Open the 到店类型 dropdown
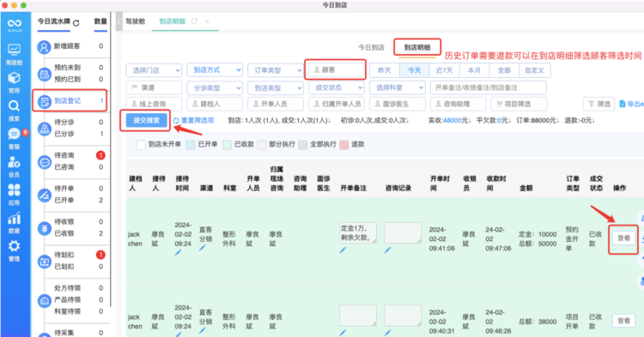644x337 pixels. tap(275, 87)
